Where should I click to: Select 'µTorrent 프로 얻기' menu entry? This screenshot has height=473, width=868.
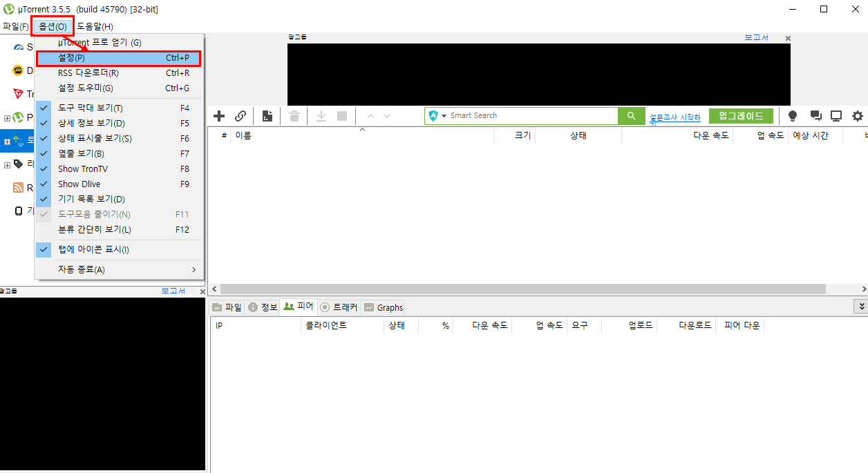[x=120, y=43]
